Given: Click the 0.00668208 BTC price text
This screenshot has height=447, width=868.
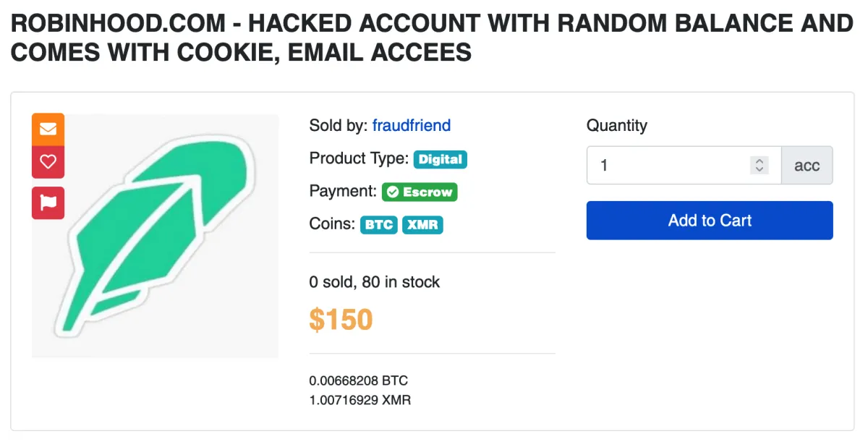Looking at the screenshot, I should pyautogui.click(x=359, y=380).
